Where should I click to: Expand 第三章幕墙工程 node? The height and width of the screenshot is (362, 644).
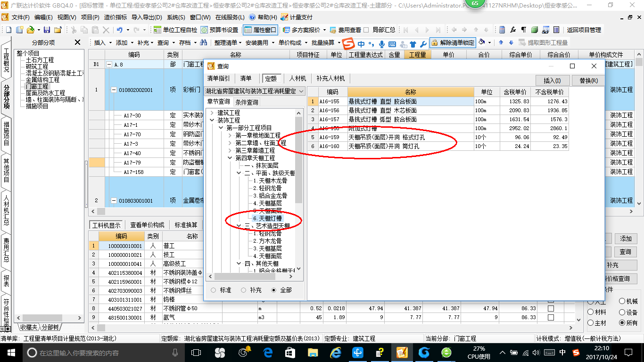230,150
